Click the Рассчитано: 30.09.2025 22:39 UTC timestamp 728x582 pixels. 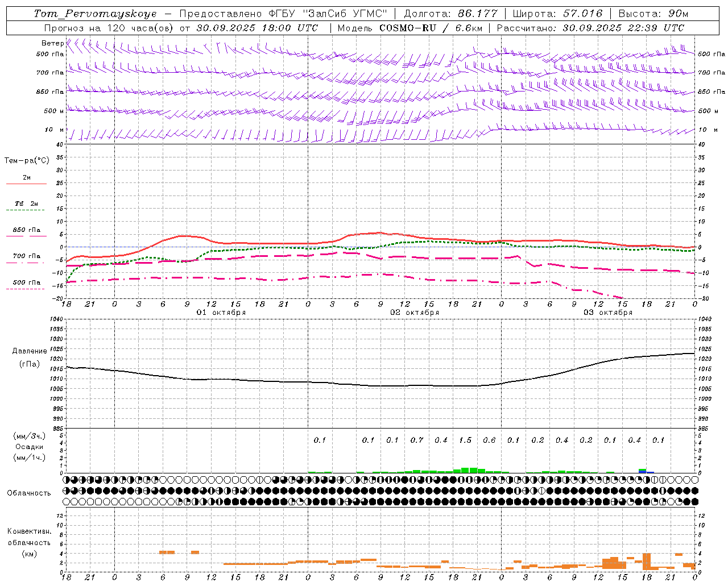point(590,28)
